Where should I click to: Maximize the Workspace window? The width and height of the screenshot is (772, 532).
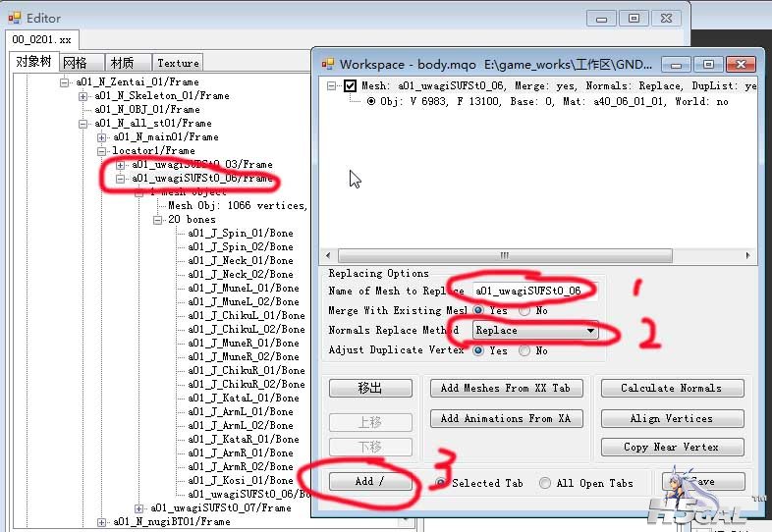click(707, 64)
